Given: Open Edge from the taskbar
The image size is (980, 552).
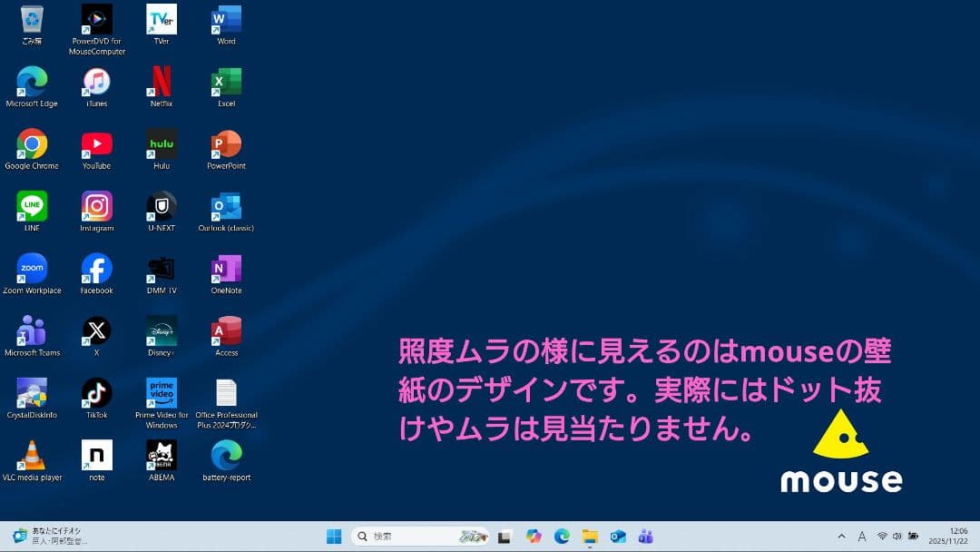Looking at the screenshot, I should click(562, 537).
